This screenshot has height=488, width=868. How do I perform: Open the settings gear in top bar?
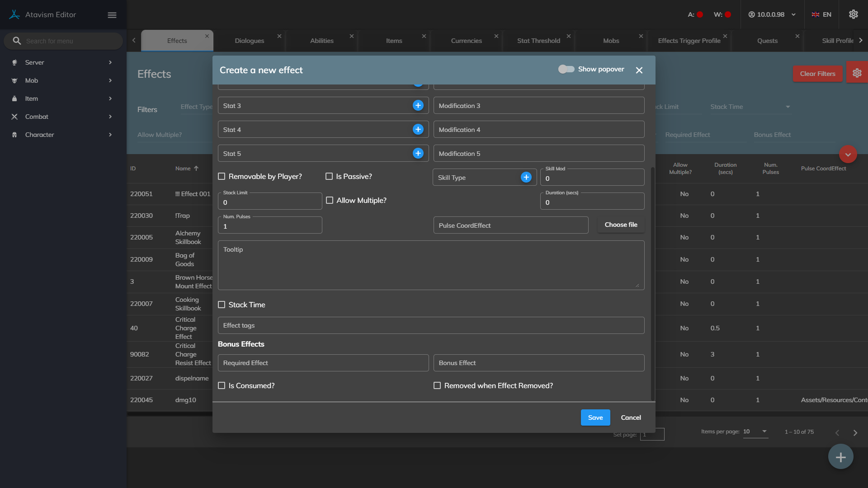coord(853,14)
